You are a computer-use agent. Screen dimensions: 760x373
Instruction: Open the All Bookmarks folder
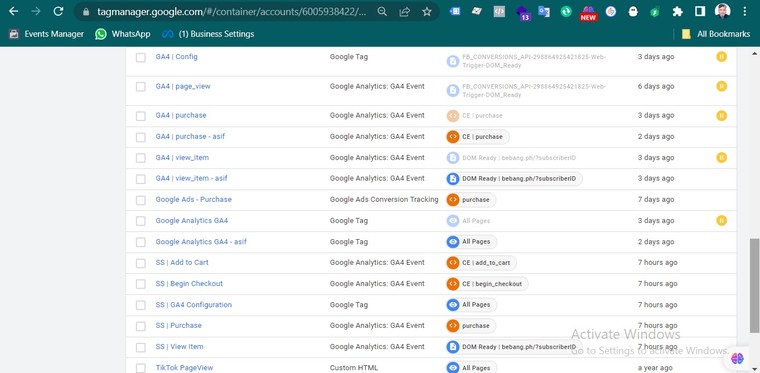tap(715, 34)
